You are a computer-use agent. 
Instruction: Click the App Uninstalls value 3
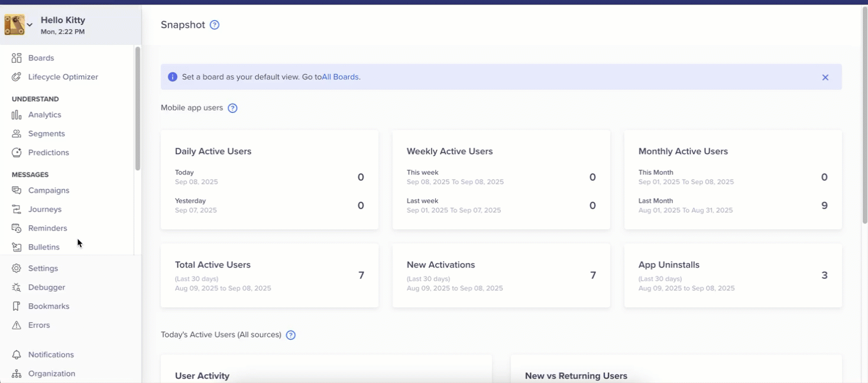(824, 275)
